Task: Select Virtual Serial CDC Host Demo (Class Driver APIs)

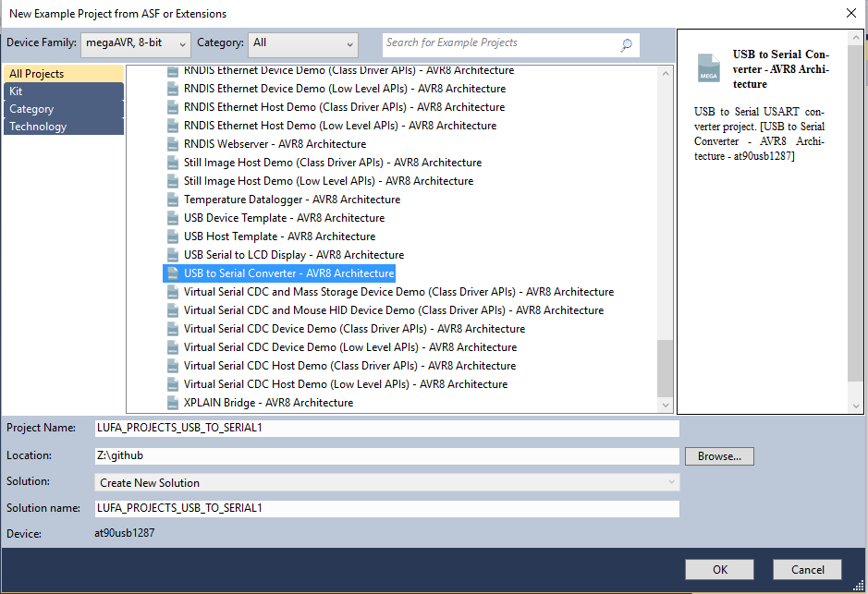Action: coord(349,366)
